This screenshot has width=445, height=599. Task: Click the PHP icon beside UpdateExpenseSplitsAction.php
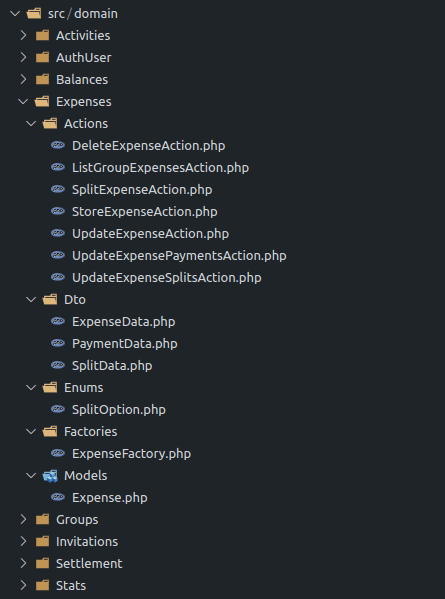pyautogui.click(x=58, y=277)
